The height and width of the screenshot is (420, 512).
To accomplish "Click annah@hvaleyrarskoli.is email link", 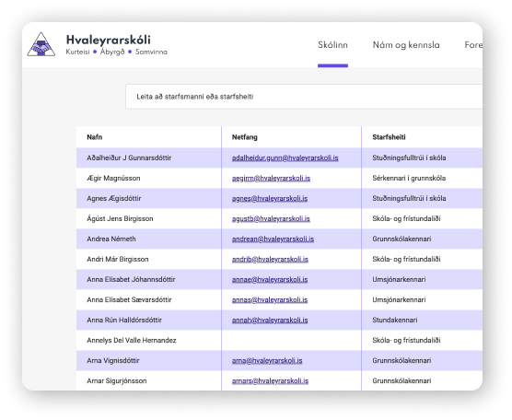I will point(270,320).
